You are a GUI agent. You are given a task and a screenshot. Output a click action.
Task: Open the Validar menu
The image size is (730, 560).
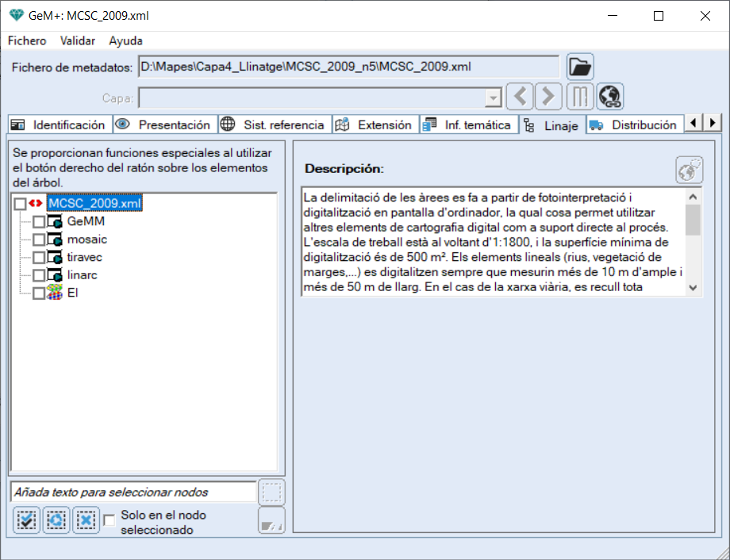coord(78,40)
